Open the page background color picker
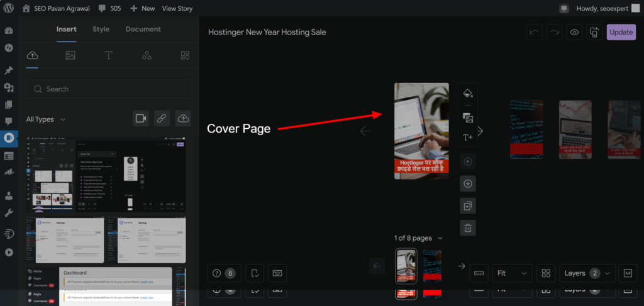This screenshot has width=644, height=306. click(468, 94)
